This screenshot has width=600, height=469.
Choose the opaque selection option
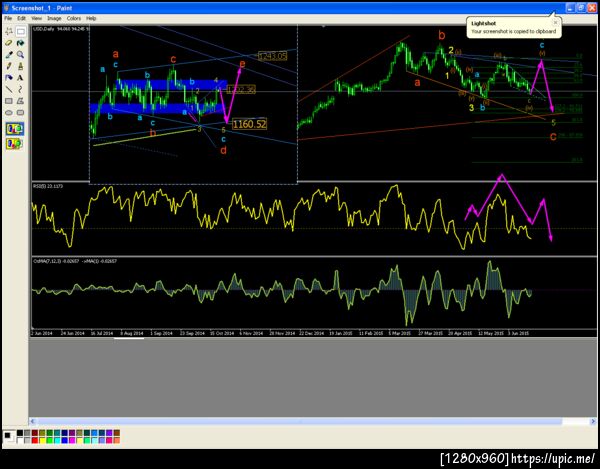click(15, 129)
